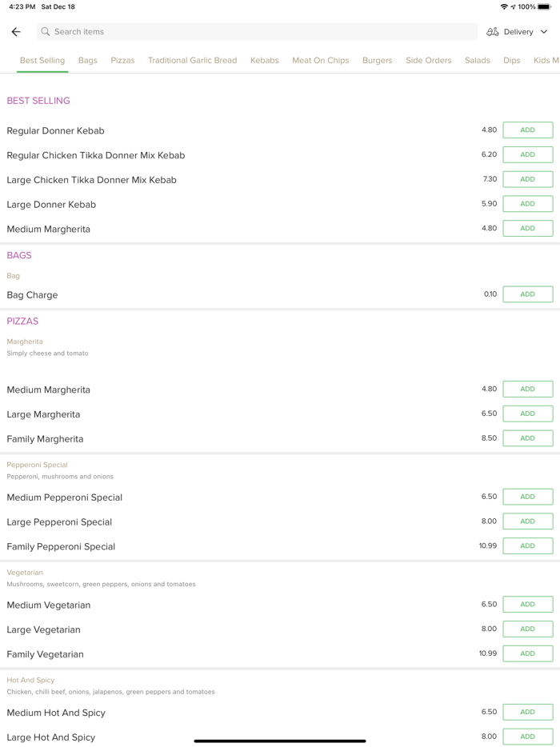Add Family Pepperoni Special
Image resolution: width=560 pixels, height=747 pixels.
pos(527,545)
